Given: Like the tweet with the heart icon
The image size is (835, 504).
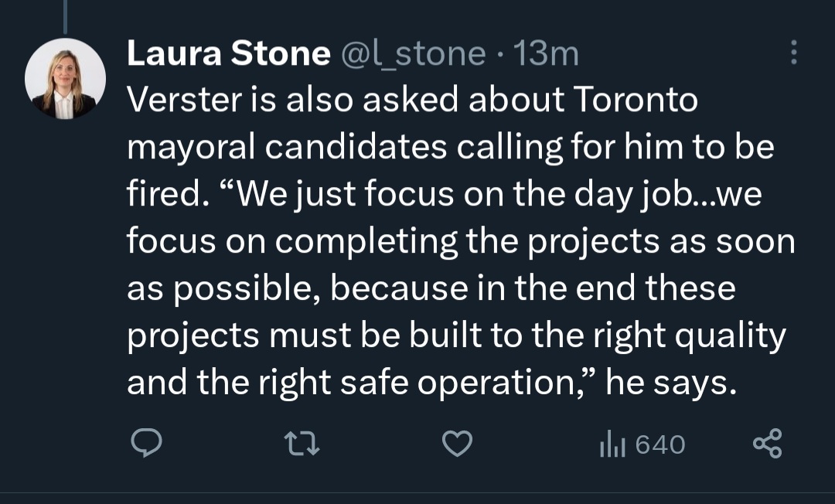Looking at the screenshot, I should [x=457, y=444].
